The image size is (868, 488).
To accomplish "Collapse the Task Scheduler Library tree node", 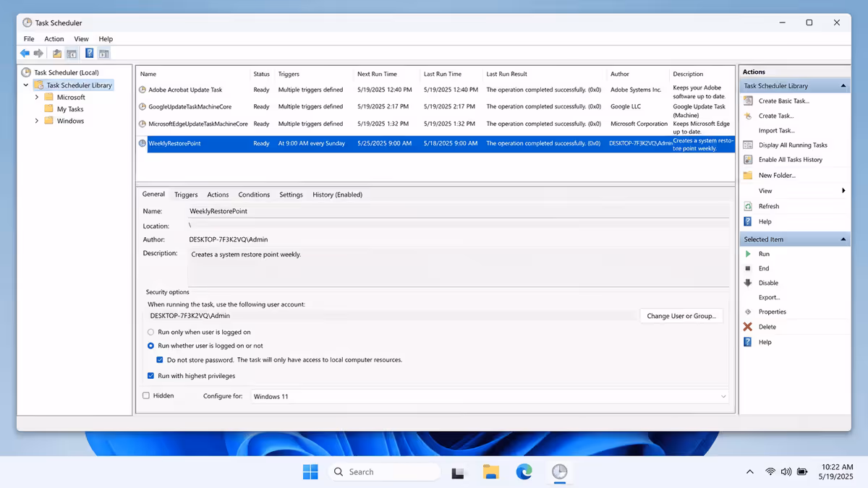I will point(27,85).
